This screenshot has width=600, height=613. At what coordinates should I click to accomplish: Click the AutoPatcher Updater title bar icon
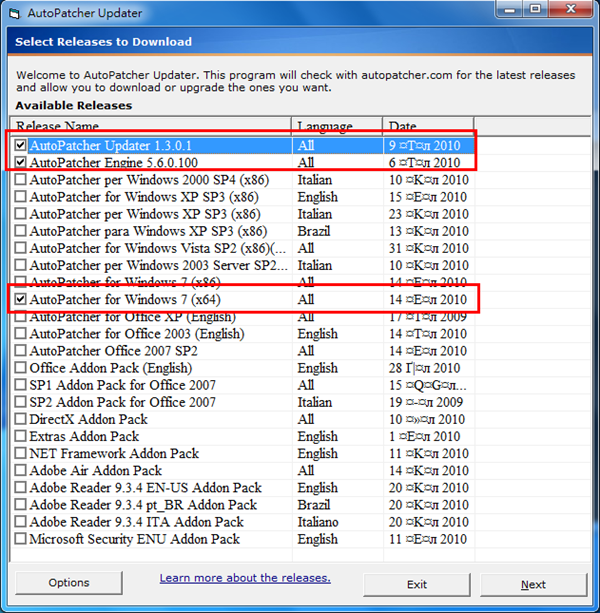pos(15,14)
